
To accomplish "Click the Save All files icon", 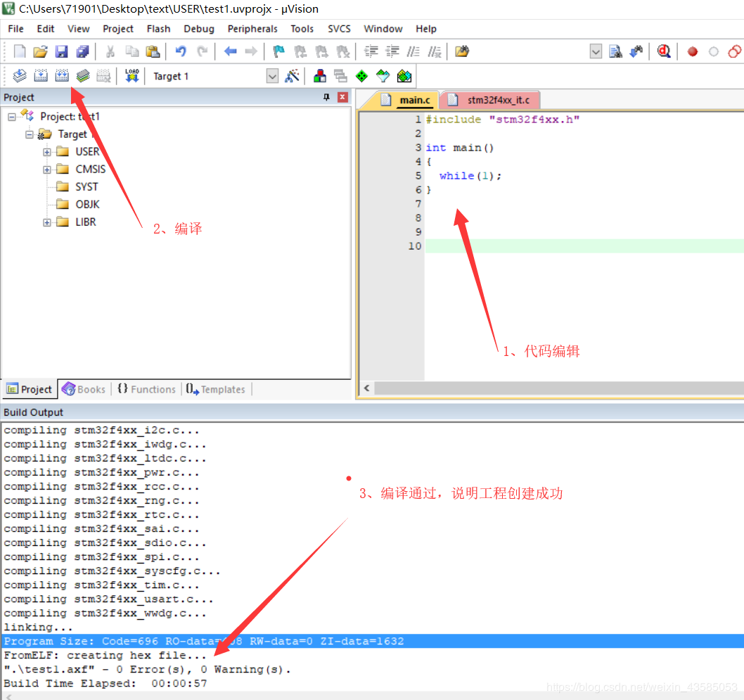I will [x=82, y=51].
